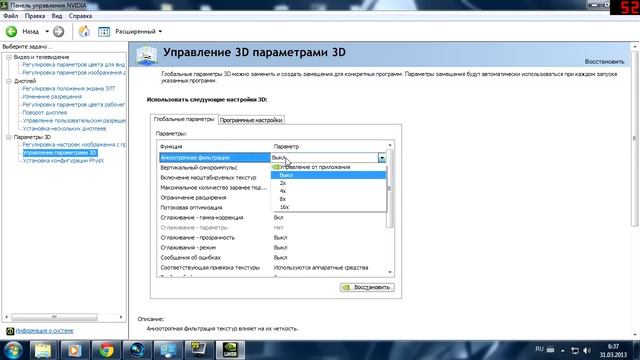Open the Windows Start button
The height and width of the screenshot is (360, 640).
(13, 350)
